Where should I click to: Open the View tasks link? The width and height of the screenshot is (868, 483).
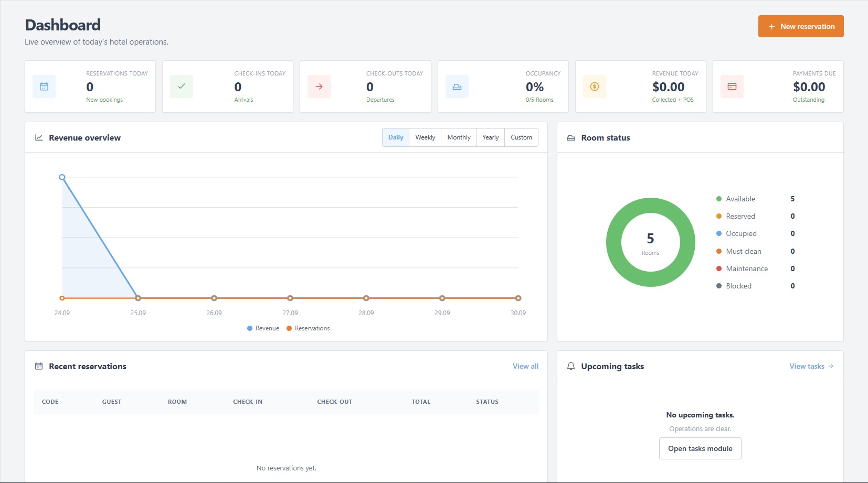[811, 366]
